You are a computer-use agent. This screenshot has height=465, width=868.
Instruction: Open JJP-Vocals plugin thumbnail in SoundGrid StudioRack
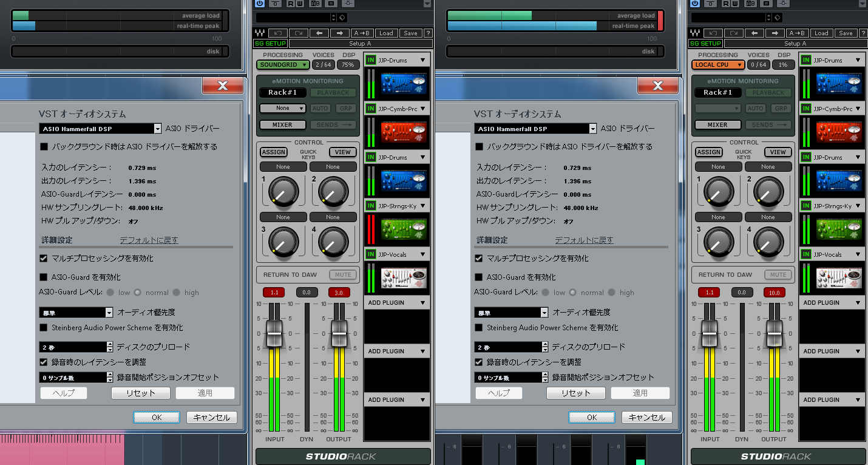point(404,278)
